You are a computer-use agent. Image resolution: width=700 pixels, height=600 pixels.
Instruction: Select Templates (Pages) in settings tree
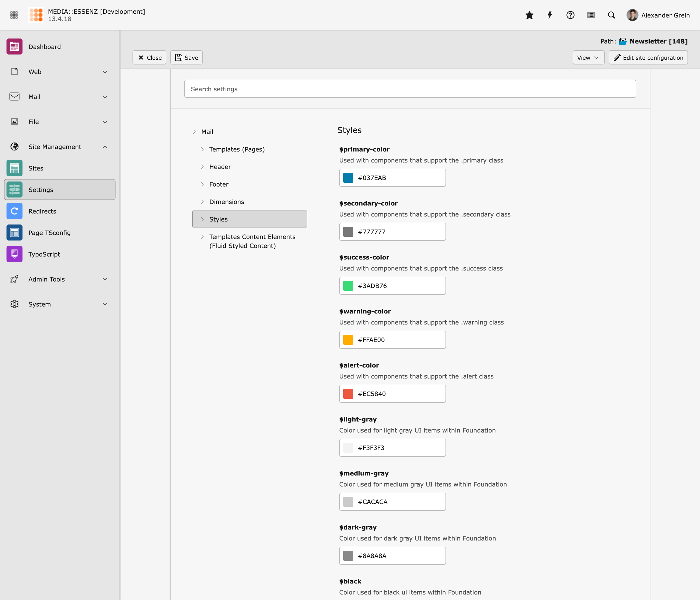236,149
